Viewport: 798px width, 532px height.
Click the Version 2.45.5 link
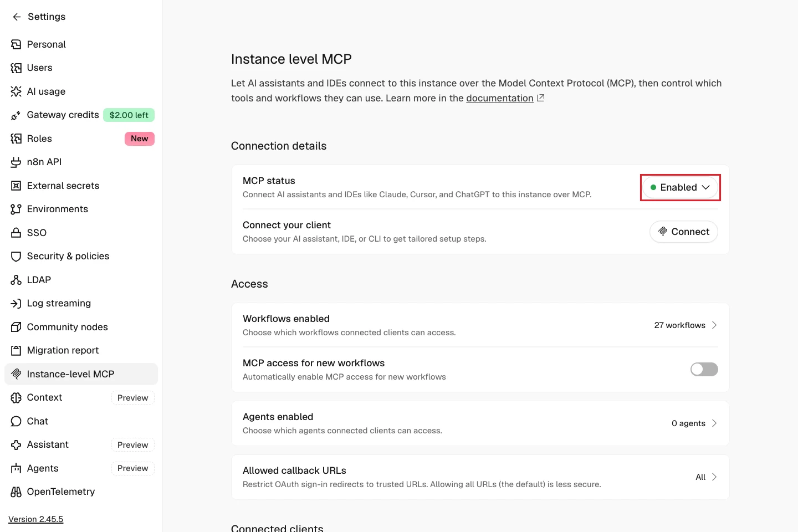pos(36,519)
